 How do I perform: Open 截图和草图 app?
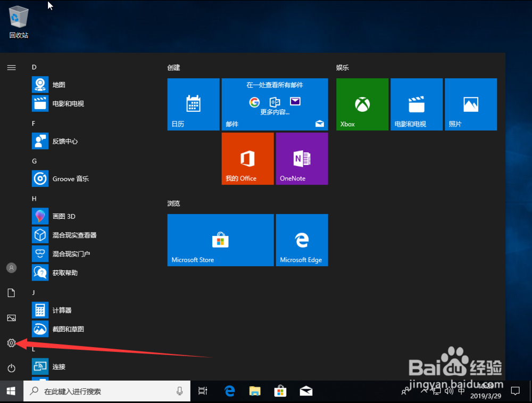click(x=92, y=329)
